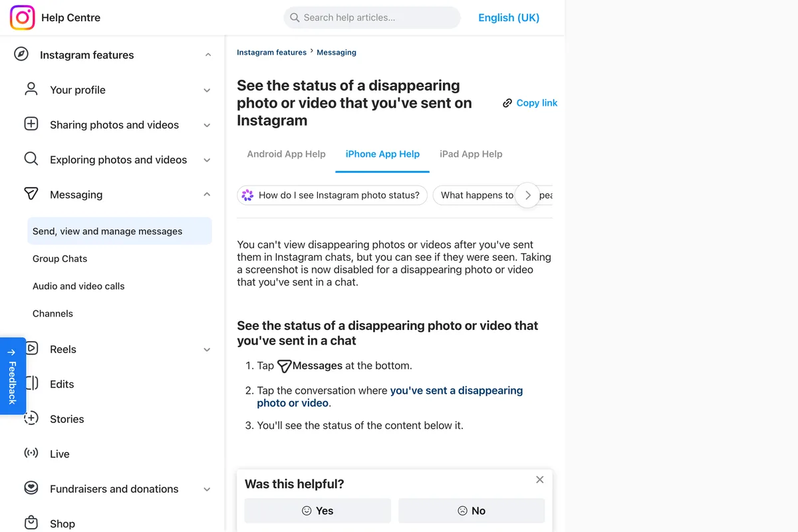Click the Fundraisers heart icon
This screenshot has height=532, width=798.
click(x=31, y=488)
